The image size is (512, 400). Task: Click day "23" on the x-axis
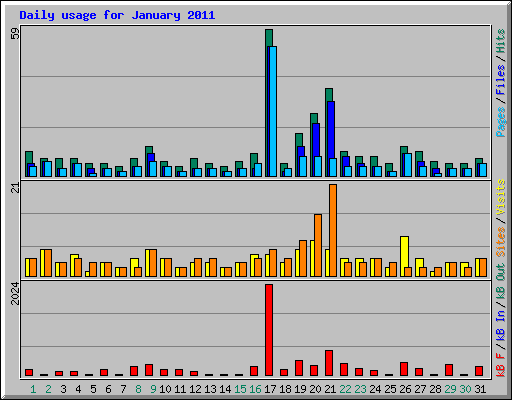pos(360,389)
